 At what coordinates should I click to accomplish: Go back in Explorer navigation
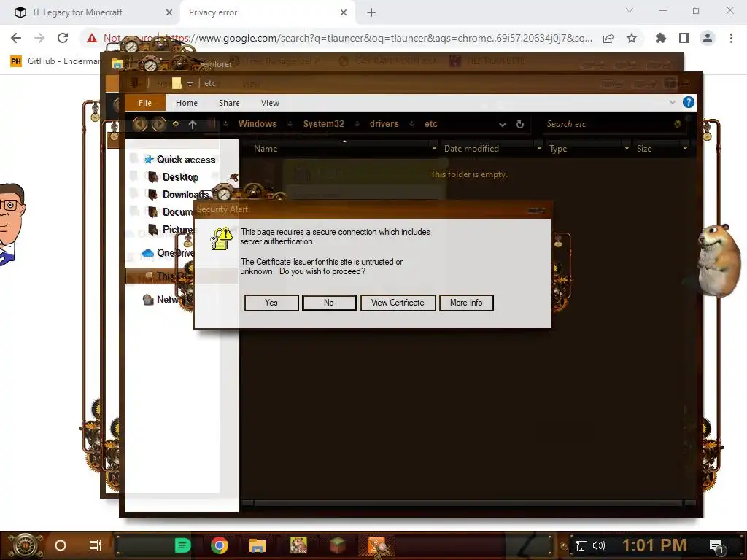coord(139,124)
